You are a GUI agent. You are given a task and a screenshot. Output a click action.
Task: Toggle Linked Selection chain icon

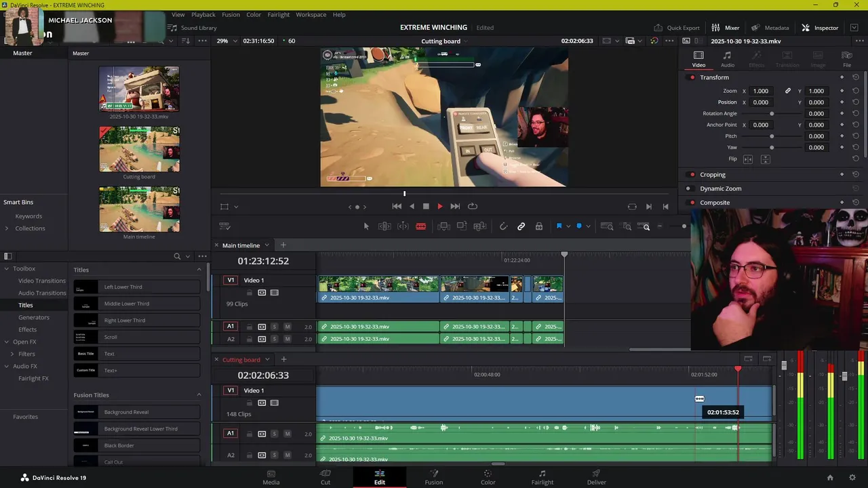[x=521, y=226]
